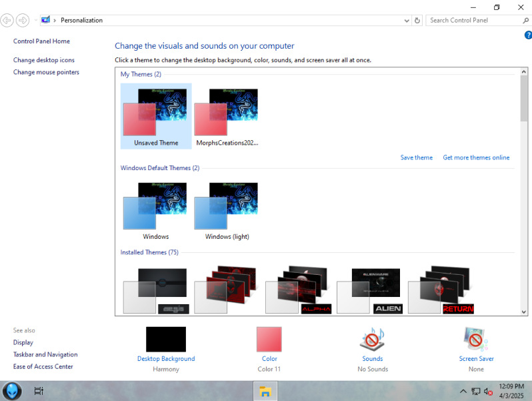The height and width of the screenshot is (401, 532).
Task: Open the alien head Start button
Action: 12,391
